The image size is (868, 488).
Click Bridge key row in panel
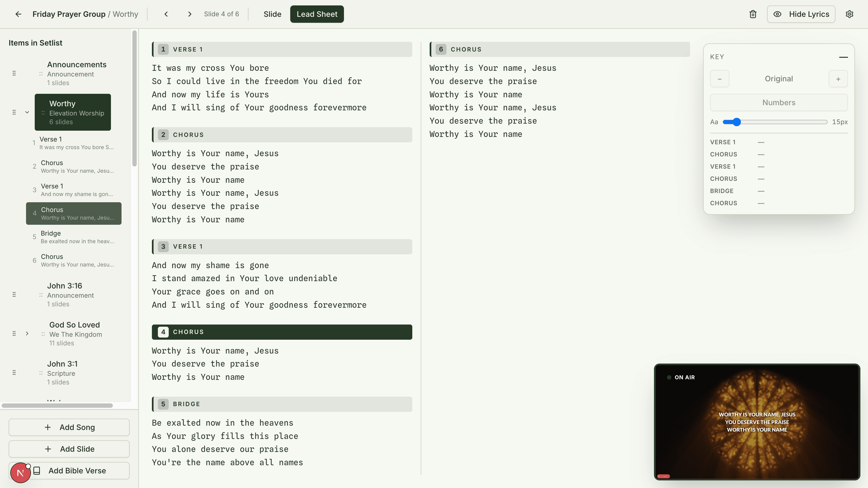(779, 191)
